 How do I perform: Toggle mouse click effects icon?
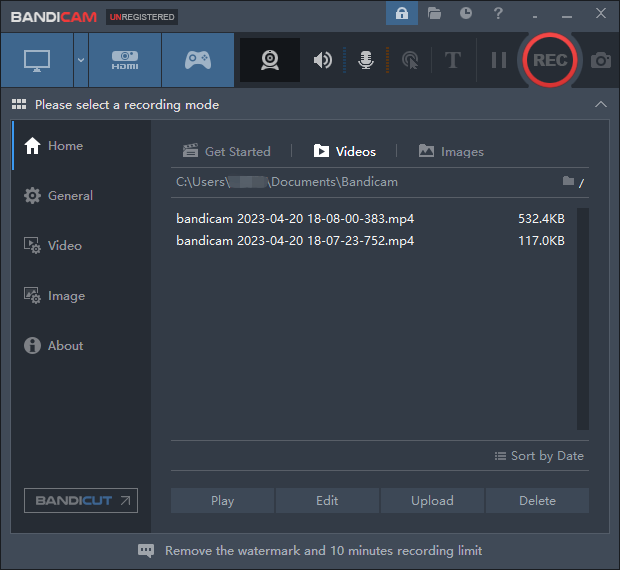pyautogui.click(x=410, y=60)
